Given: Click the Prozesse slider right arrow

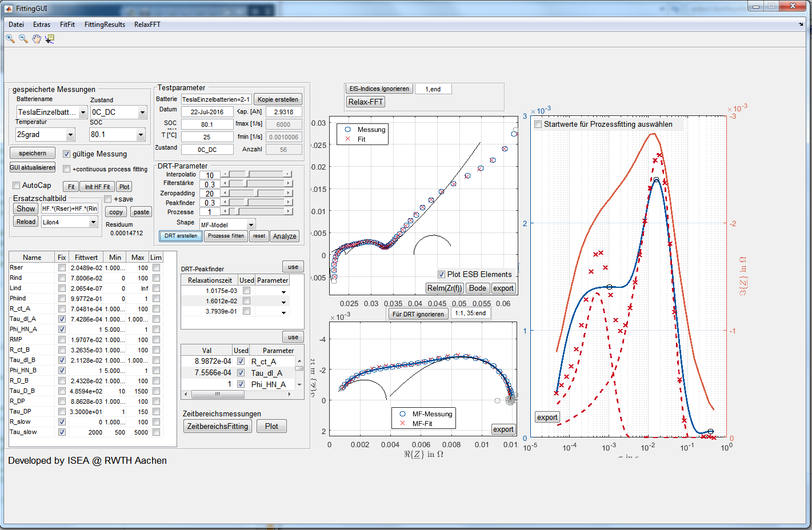Looking at the screenshot, I should (289, 211).
